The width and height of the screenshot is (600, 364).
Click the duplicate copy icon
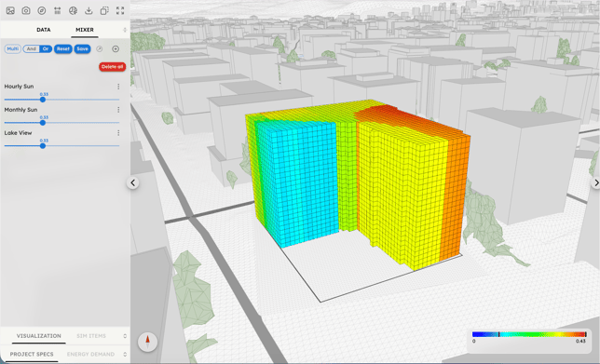104,11
